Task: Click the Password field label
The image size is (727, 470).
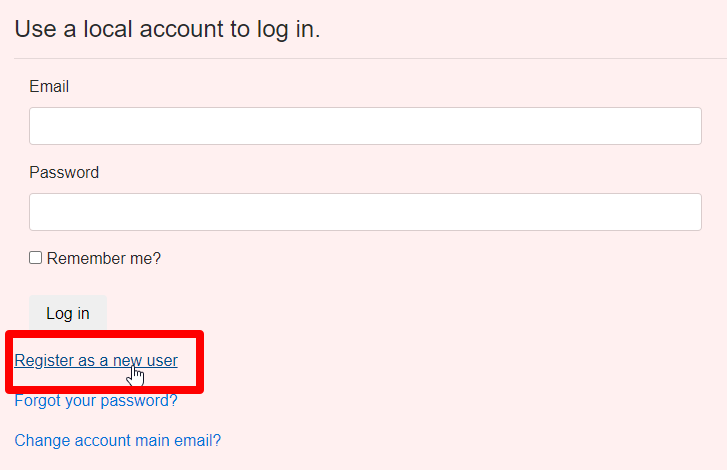Action: point(64,172)
